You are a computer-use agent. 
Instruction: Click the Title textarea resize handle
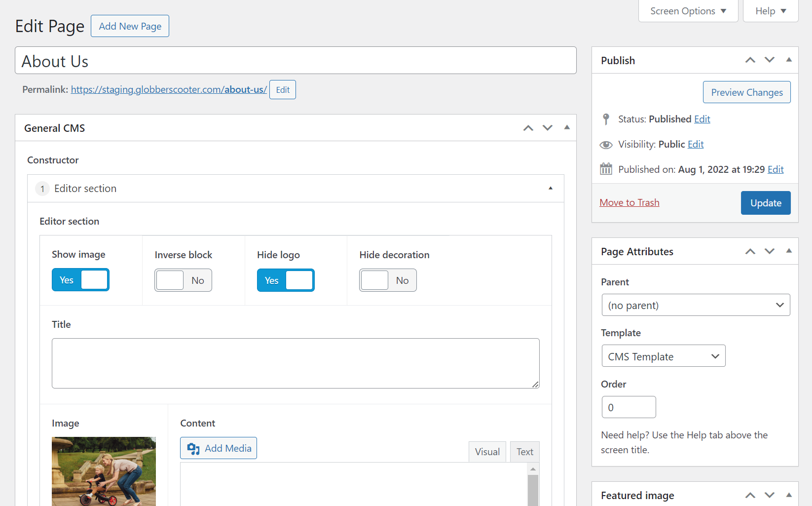535,384
